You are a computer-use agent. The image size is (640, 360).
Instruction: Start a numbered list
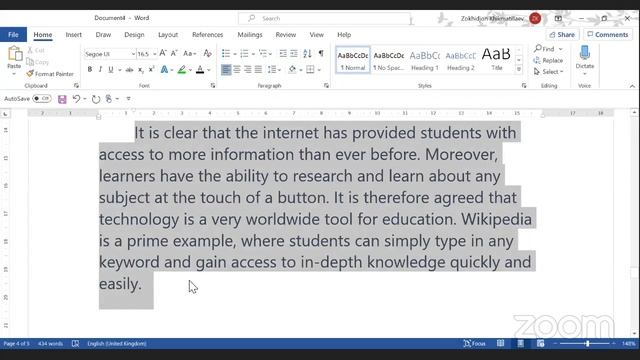tap(244, 53)
